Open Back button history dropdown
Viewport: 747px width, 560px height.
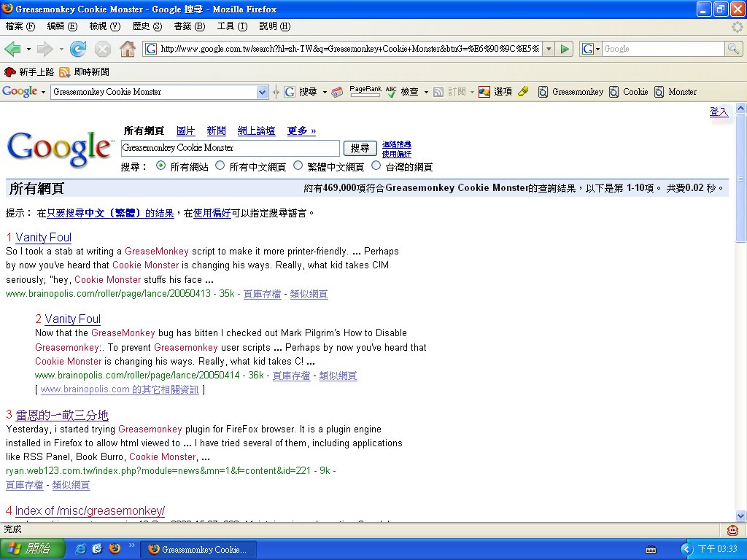[x=28, y=49]
